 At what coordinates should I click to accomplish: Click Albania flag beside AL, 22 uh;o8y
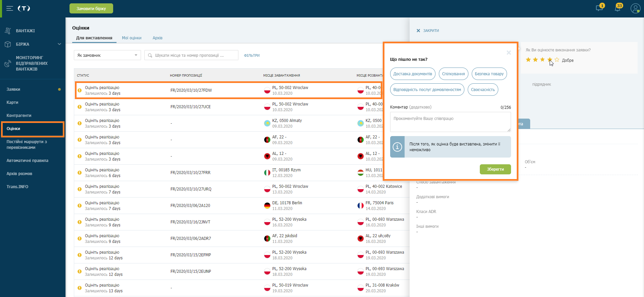click(x=361, y=239)
